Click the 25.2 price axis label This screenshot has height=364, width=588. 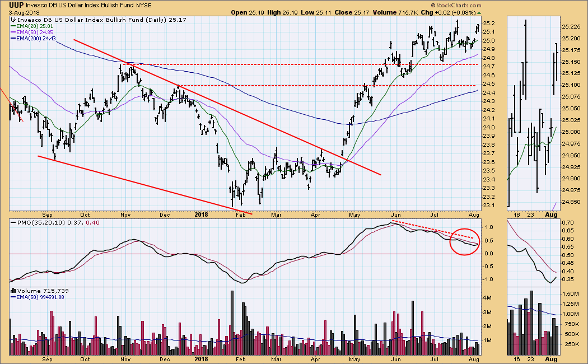(489, 24)
